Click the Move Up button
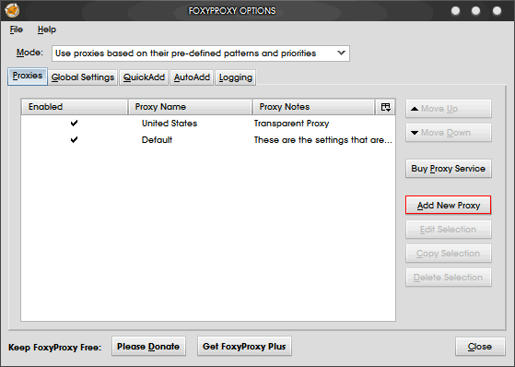Screen dimensions: 515x367 pyautogui.click(x=448, y=109)
